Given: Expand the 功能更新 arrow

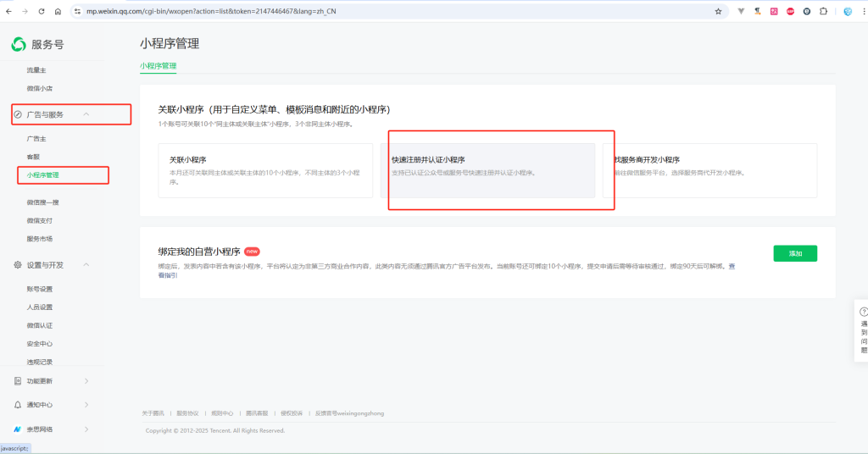Looking at the screenshot, I should coord(86,381).
